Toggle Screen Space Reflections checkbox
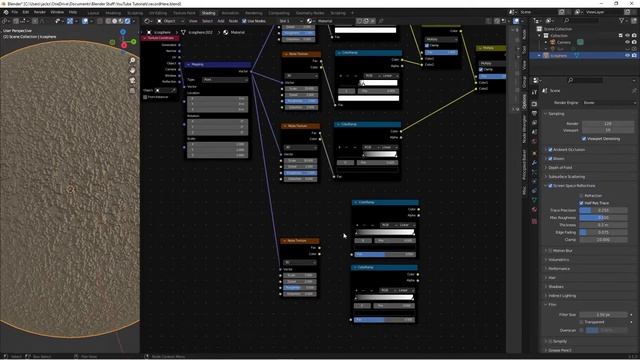 (x=550, y=186)
